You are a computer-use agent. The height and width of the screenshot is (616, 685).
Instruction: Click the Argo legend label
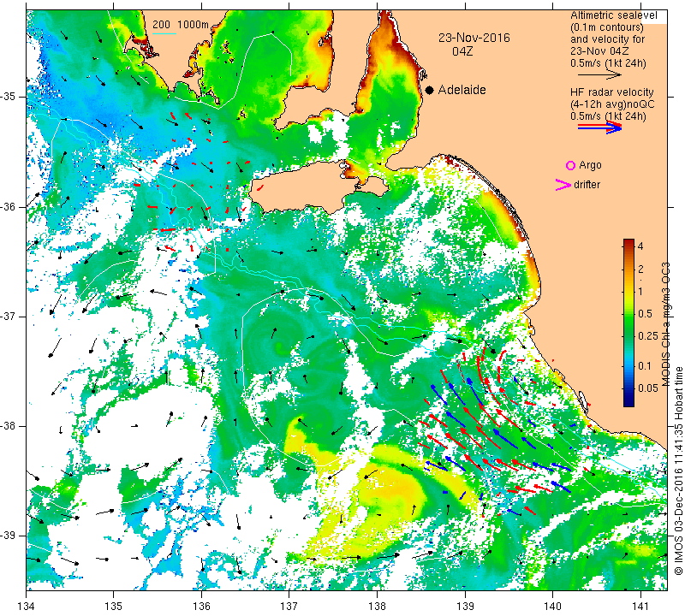coord(590,165)
